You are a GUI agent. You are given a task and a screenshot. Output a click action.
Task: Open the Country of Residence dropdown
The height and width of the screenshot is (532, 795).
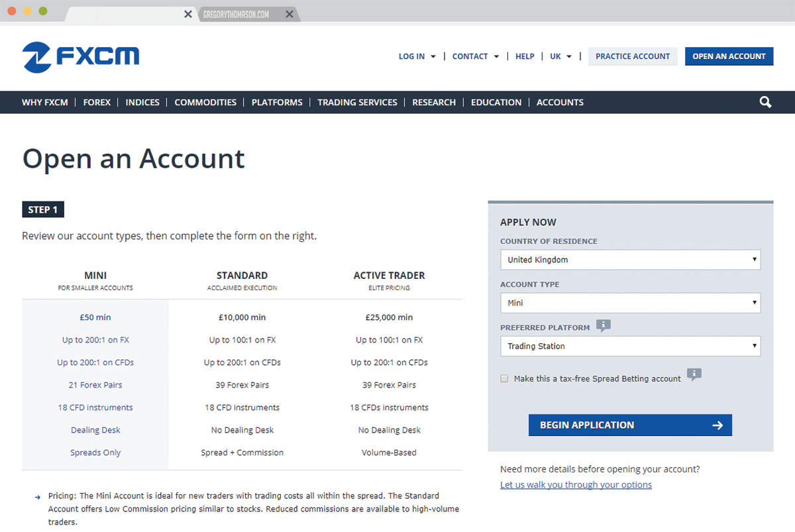click(630, 260)
